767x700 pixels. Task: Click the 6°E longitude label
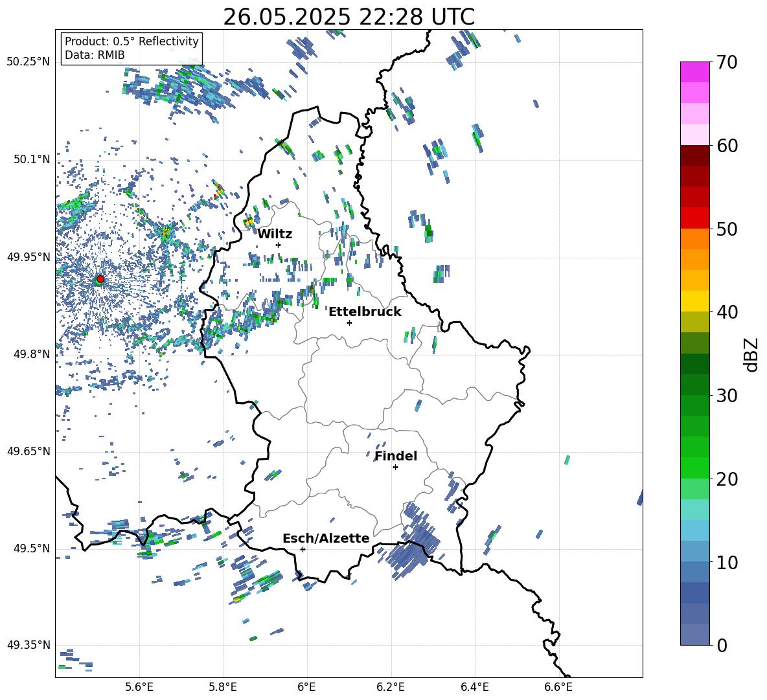pos(306,687)
